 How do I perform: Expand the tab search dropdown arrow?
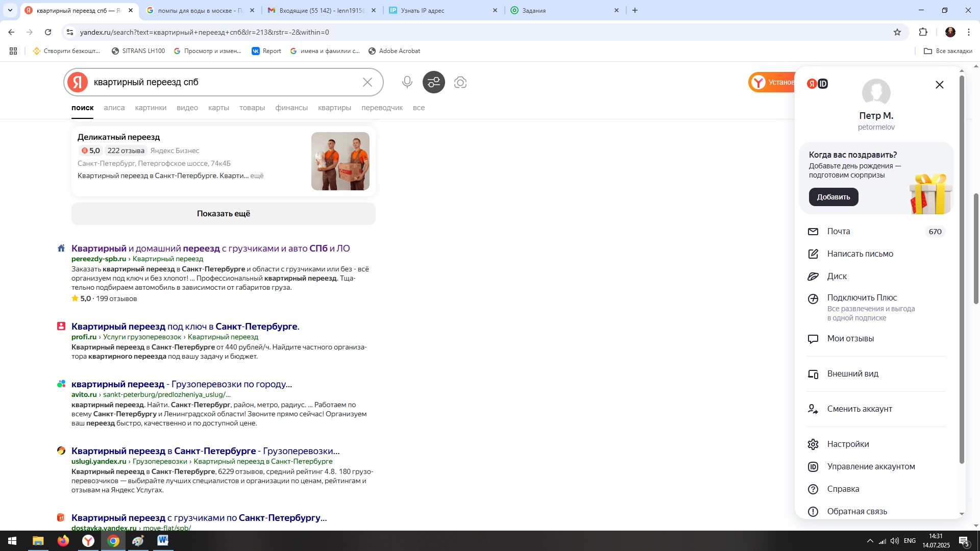click(x=10, y=10)
